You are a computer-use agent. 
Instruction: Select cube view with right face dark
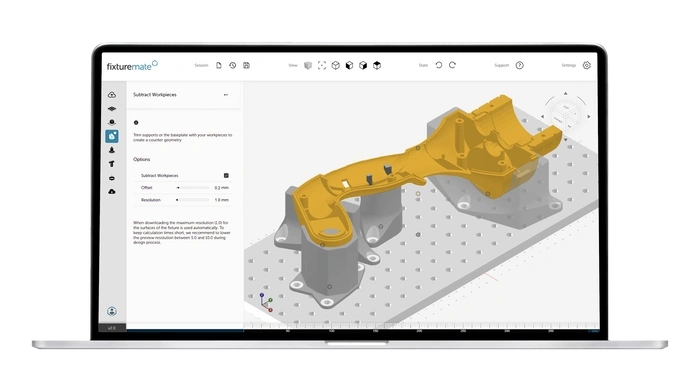coord(363,66)
